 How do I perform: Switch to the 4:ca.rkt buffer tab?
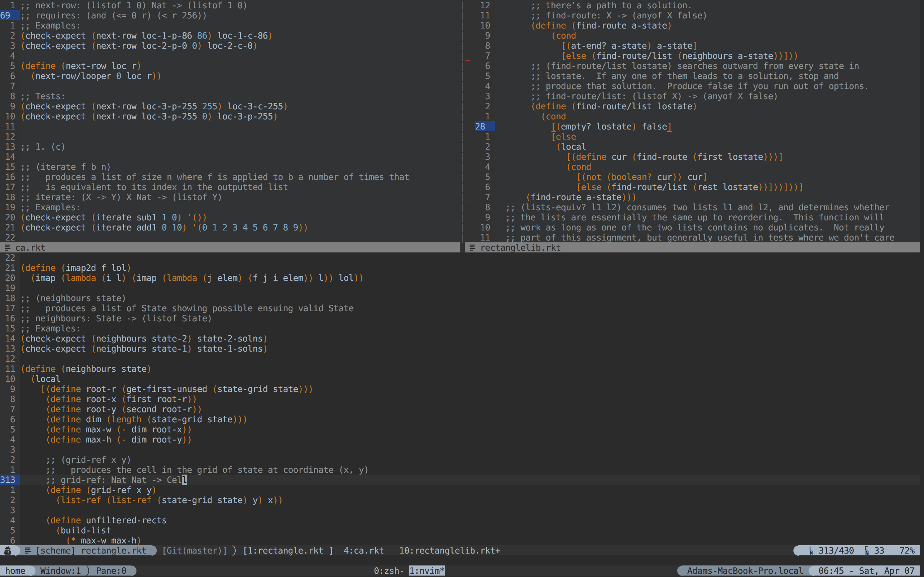coord(363,550)
